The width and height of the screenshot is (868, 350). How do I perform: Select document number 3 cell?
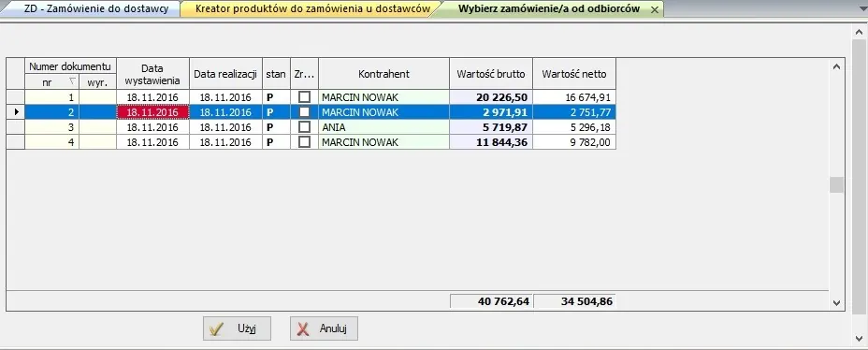click(x=52, y=127)
